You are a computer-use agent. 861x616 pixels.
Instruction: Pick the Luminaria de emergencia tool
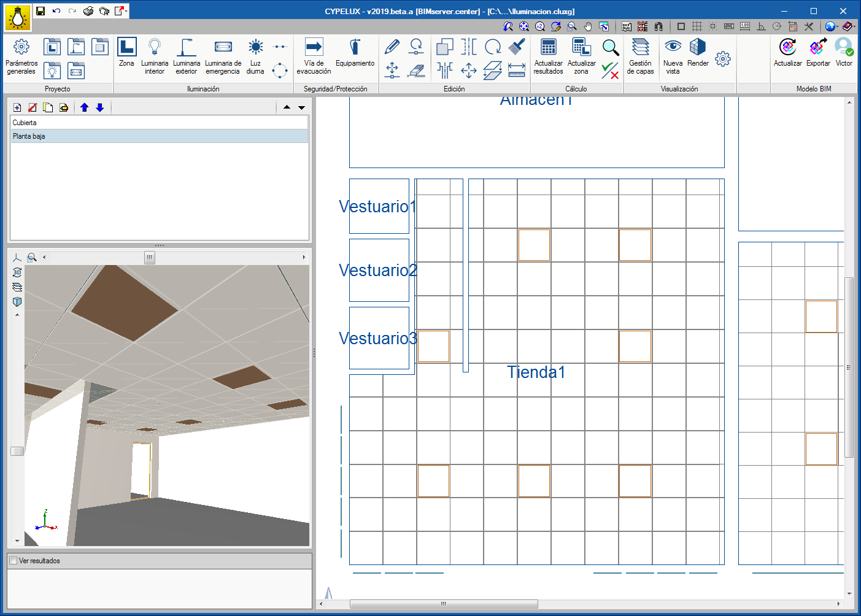[x=223, y=56]
